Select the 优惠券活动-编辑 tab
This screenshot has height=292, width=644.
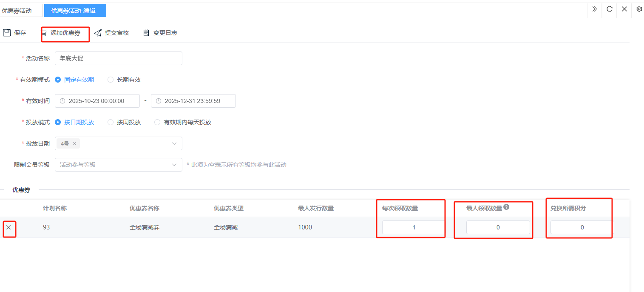click(75, 11)
